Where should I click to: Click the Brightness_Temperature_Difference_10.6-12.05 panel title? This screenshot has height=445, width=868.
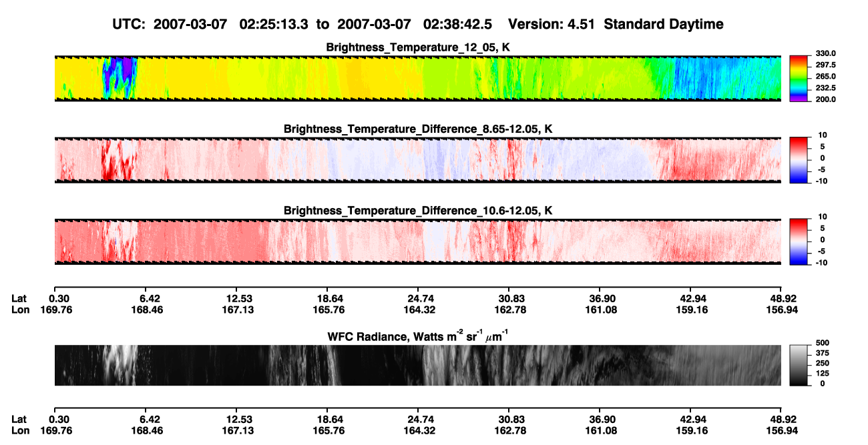tap(418, 211)
